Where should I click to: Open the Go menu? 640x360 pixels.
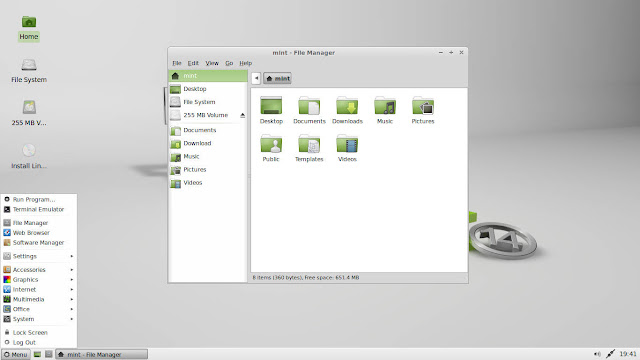click(x=229, y=63)
